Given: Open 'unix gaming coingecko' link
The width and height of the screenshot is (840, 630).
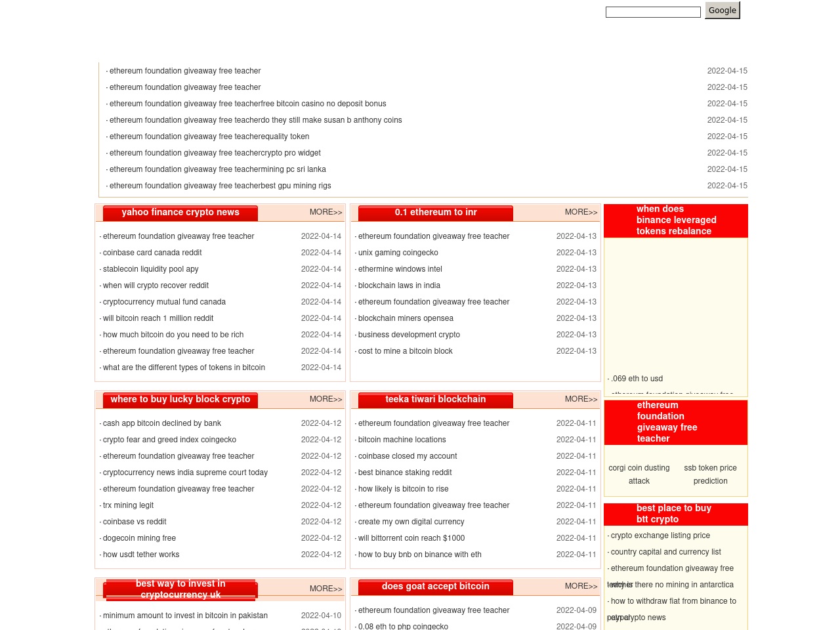Looking at the screenshot, I should coord(398,253).
